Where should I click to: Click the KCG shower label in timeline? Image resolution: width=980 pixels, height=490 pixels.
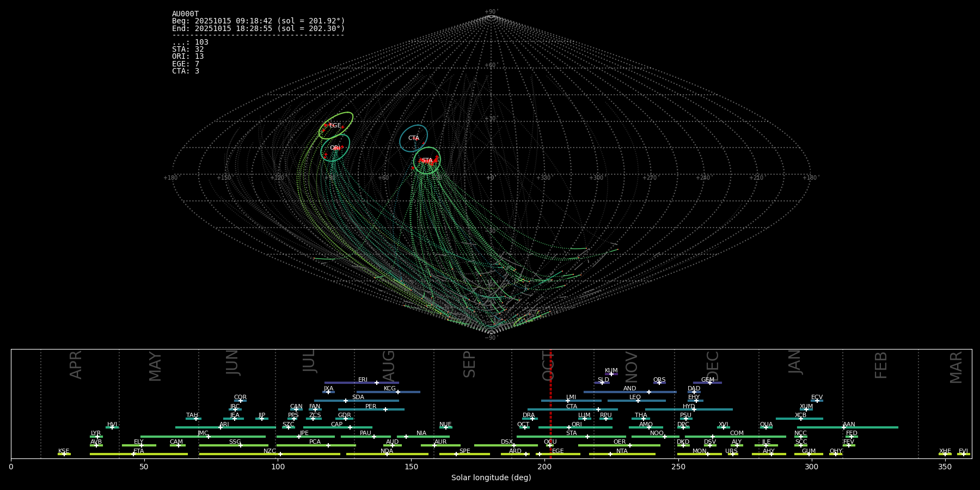point(390,389)
